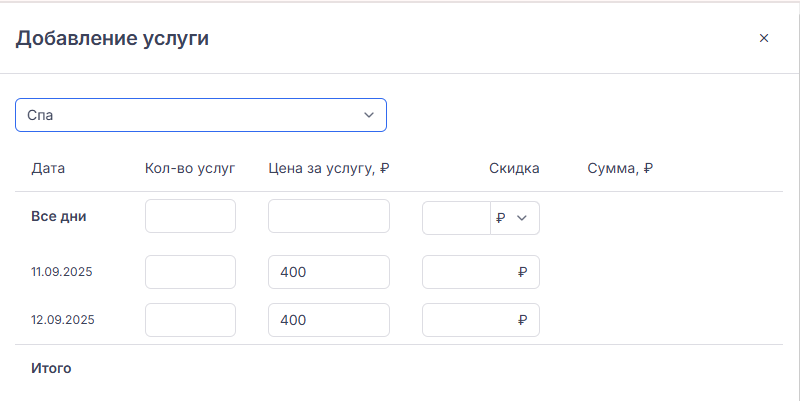Expand the discount currency ₽ selector
Screen dimensions: 800x401
pos(514,218)
